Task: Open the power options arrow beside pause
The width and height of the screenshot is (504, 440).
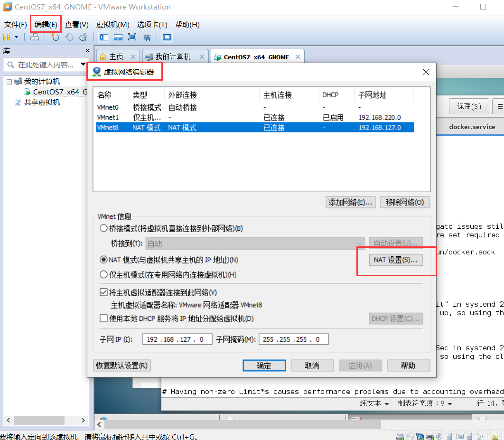Action: click(17, 37)
